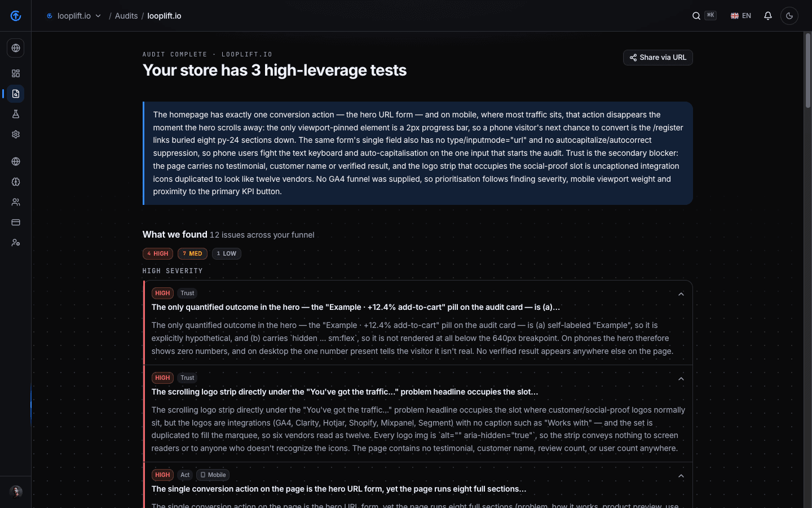Click the page vertical scrollbar thumb
The width and height of the screenshot is (812, 508).
click(807, 71)
